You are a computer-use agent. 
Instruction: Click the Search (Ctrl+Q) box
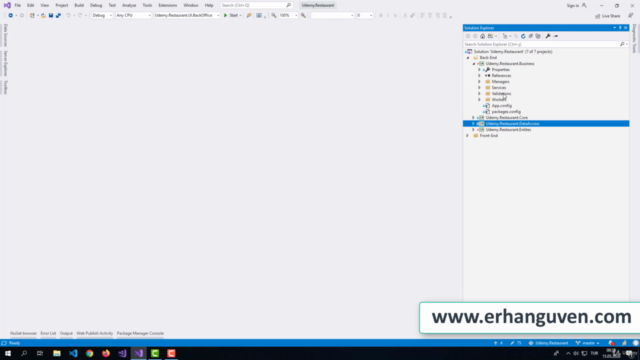pyautogui.click(x=256, y=5)
